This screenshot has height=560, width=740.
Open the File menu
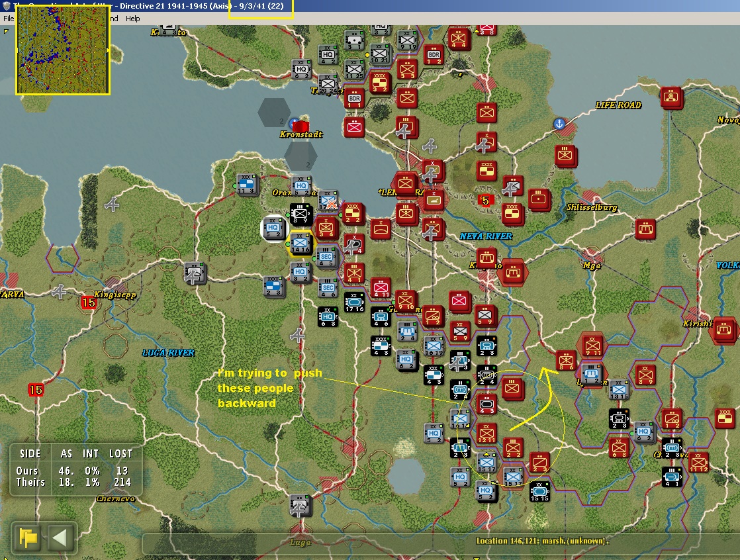click(9, 19)
